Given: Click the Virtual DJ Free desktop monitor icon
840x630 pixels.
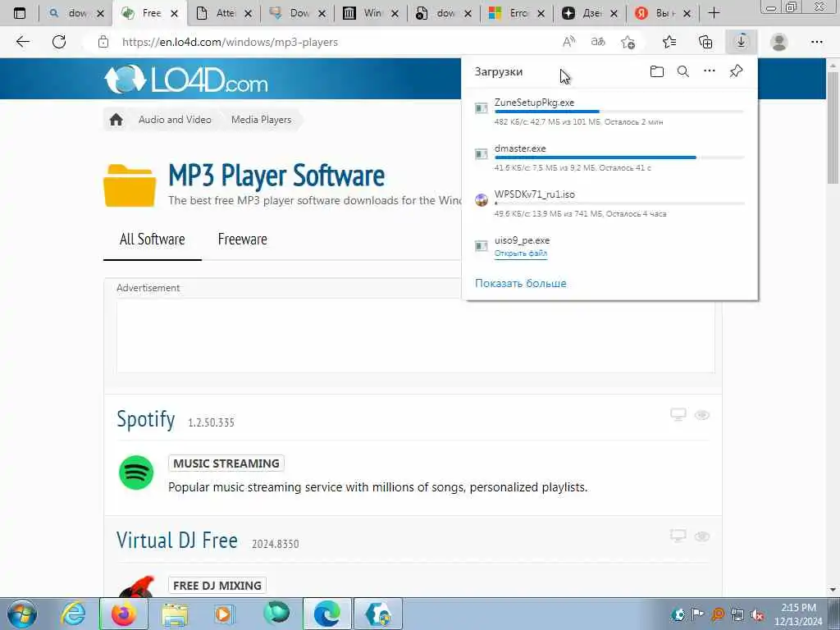Looking at the screenshot, I should coord(678,536).
